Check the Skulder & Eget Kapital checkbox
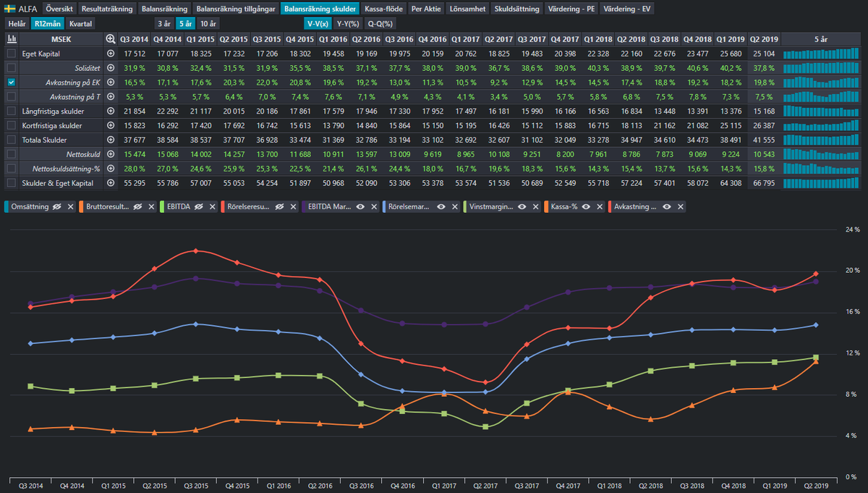This screenshot has width=868, height=493. (x=11, y=182)
